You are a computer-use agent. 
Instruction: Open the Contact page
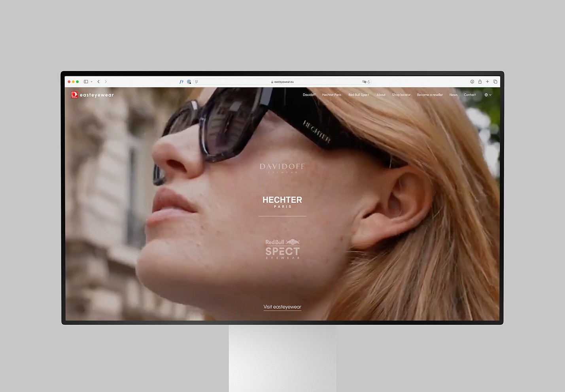tap(470, 95)
